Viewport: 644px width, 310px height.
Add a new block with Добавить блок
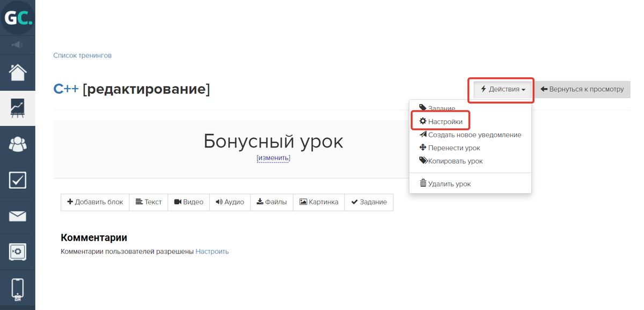point(95,202)
